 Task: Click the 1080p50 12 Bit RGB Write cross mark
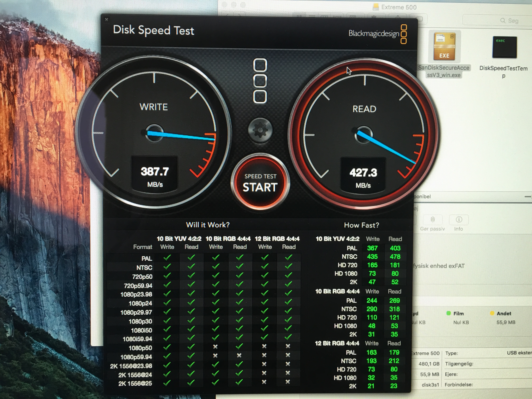pos(264,346)
